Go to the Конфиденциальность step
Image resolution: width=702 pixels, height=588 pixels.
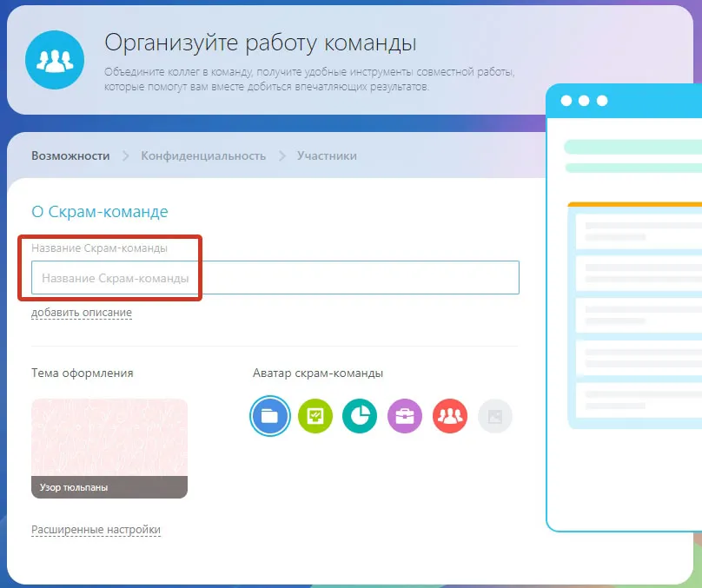203,155
